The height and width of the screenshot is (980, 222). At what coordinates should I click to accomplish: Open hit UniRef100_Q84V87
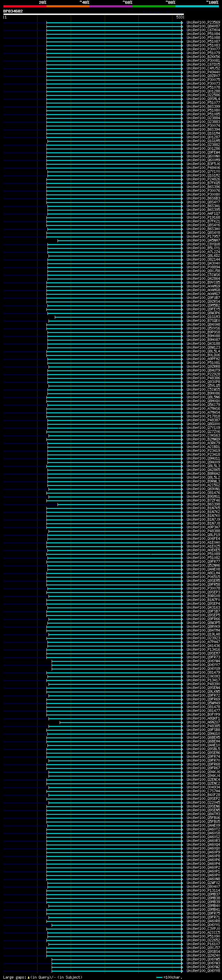pos(203,26)
